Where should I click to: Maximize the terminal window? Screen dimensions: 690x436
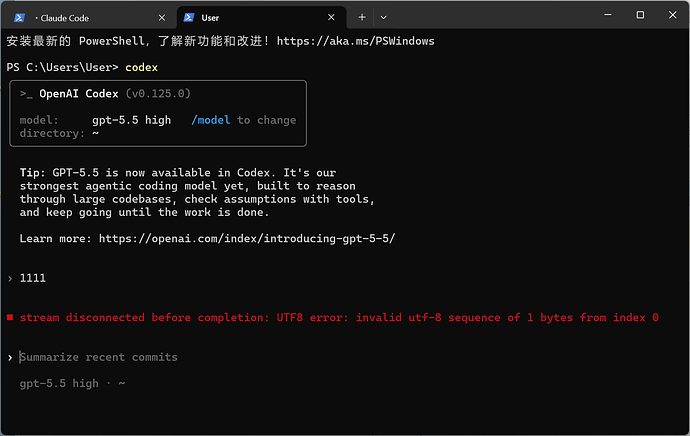(640, 15)
